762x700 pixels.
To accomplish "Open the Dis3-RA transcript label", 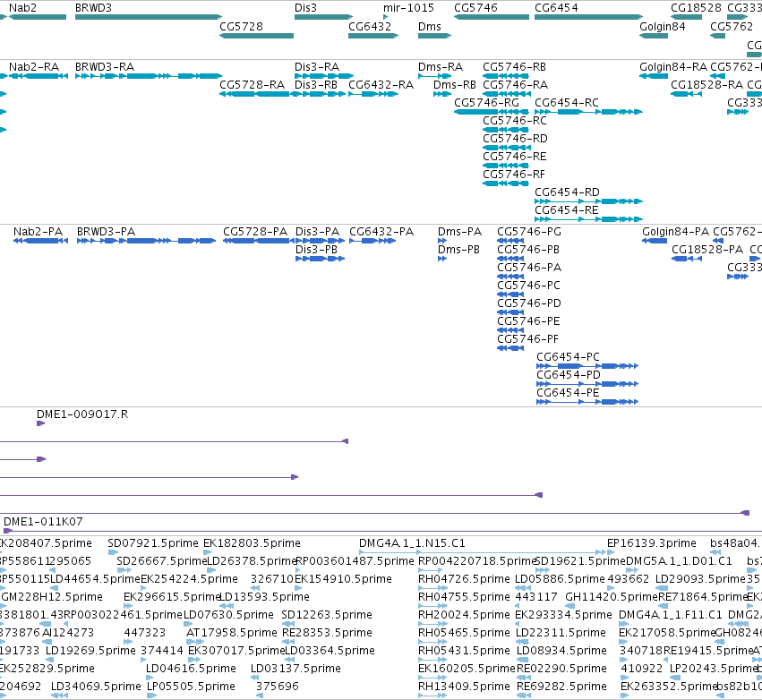I will coord(317,66).
